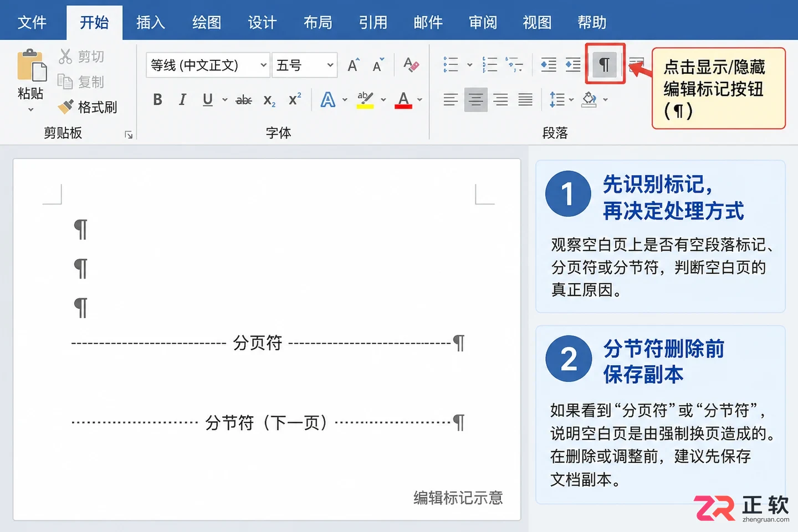Increase font size with grow font icon
The width and height of the screenshot is (798, 532).
[x=354, y=65]
